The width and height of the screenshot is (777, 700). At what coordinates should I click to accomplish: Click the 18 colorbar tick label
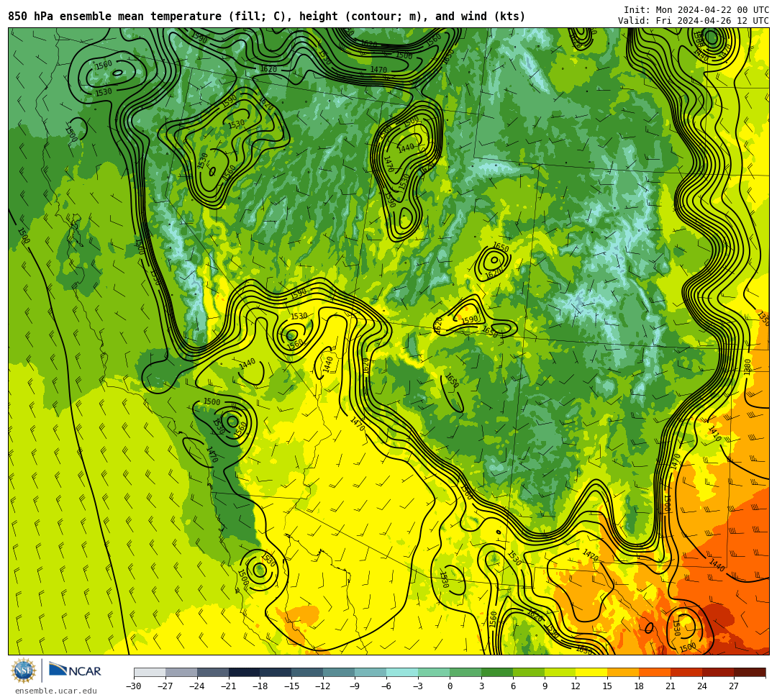(x=640, y=686)
